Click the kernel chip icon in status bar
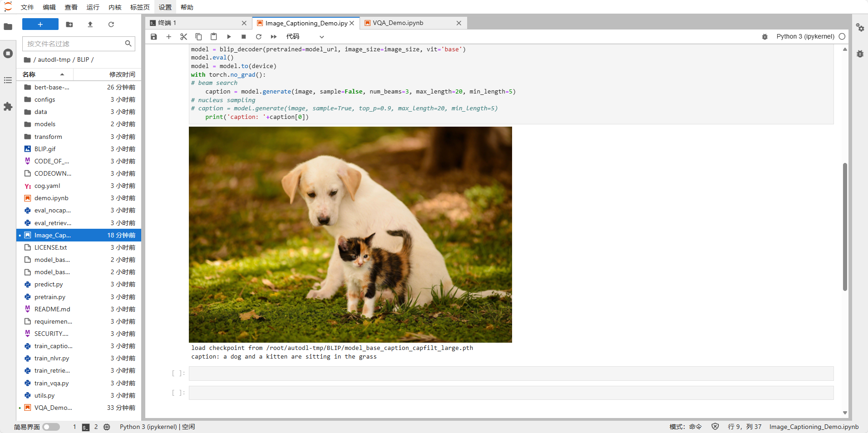 (107, 427)
